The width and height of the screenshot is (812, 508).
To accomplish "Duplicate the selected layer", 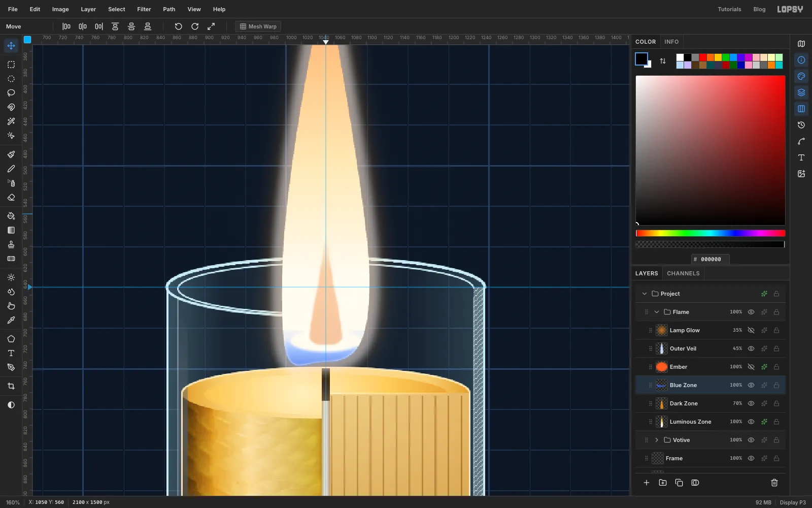I will pos(679,483).
